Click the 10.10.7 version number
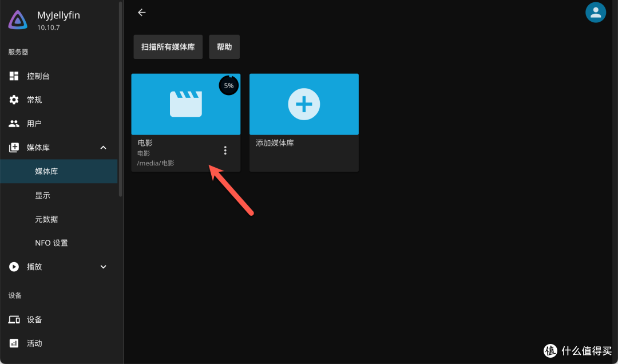 (49, 27)
